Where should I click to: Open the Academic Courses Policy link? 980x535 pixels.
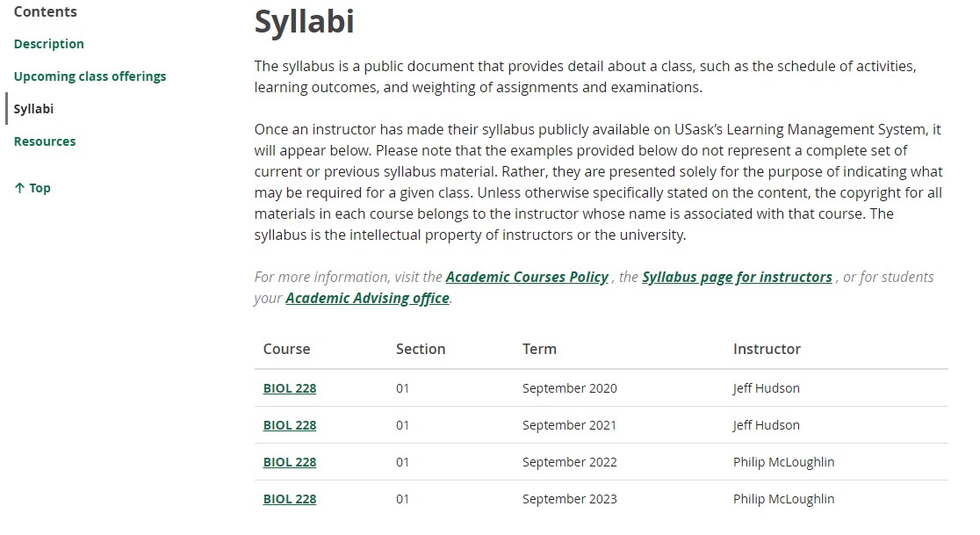click(527, 277)
